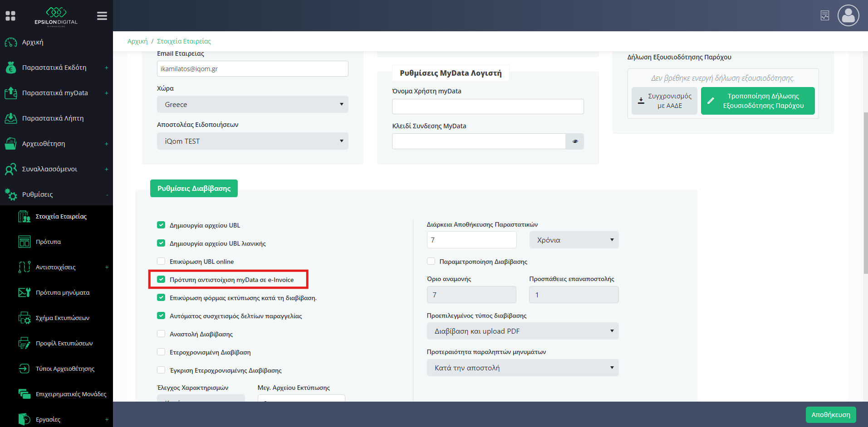The width and height of the screenshot is (868, 427).
Task: Click Τροποποίηση Δήλωσης Εξουσιοδότησης Παρόχου button
Action: click(x=757, y=101)
